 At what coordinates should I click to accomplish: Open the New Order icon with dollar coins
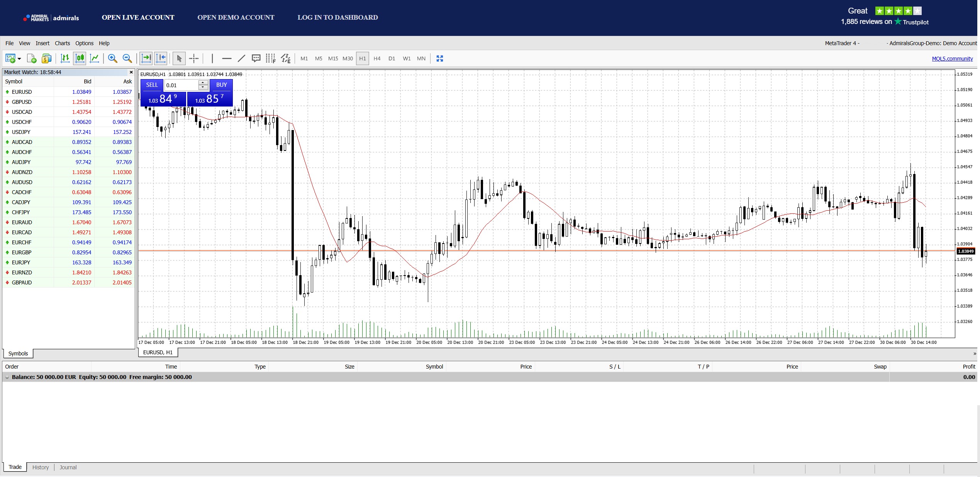[46, 58]
